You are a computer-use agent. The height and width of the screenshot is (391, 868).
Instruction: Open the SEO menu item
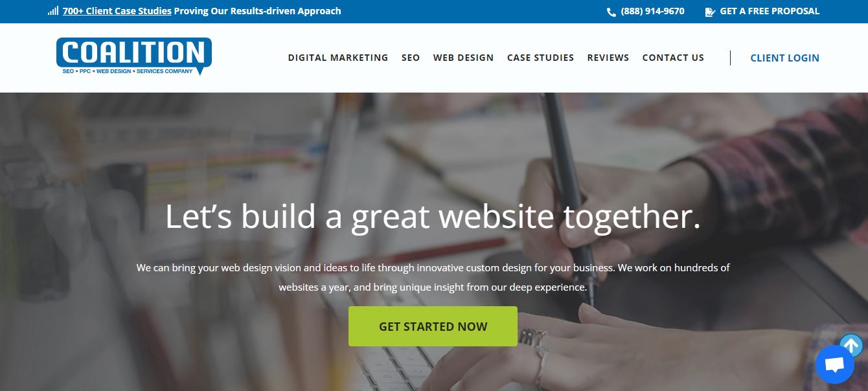pyautogui.click(x=411, y=58)
